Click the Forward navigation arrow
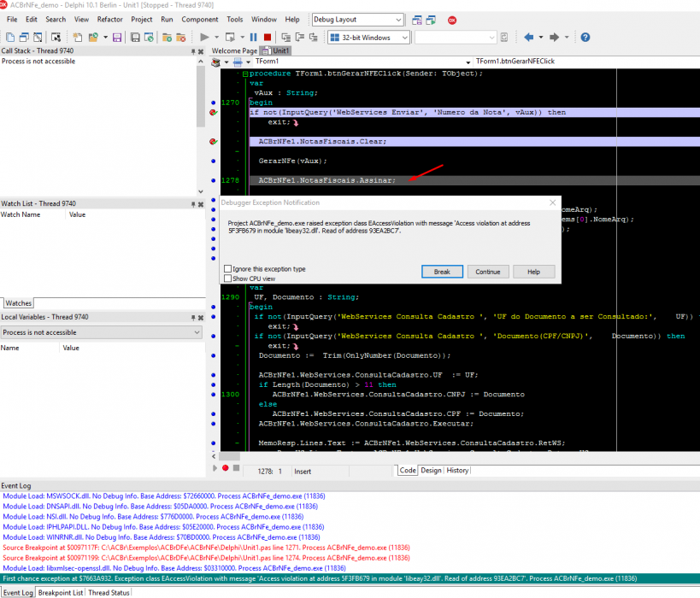 pos(554,38)
